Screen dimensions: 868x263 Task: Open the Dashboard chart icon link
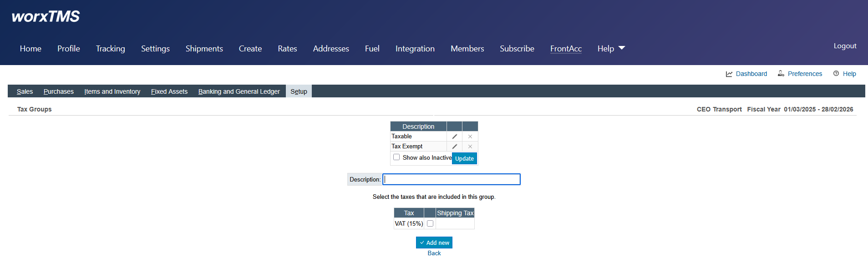(x=729, y=74)
